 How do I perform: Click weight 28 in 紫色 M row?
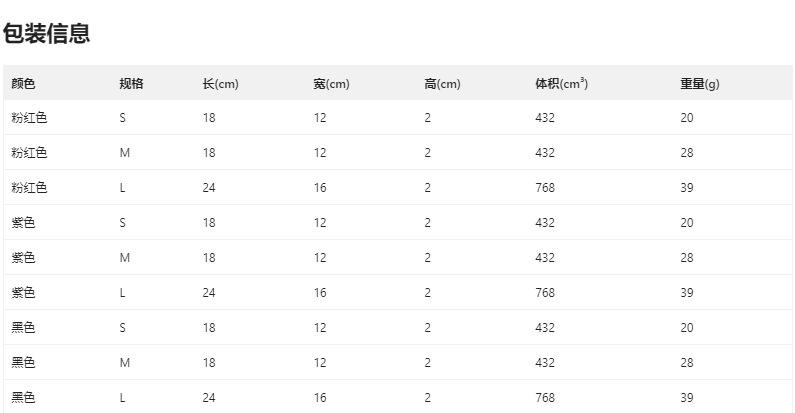click(687, 257)
